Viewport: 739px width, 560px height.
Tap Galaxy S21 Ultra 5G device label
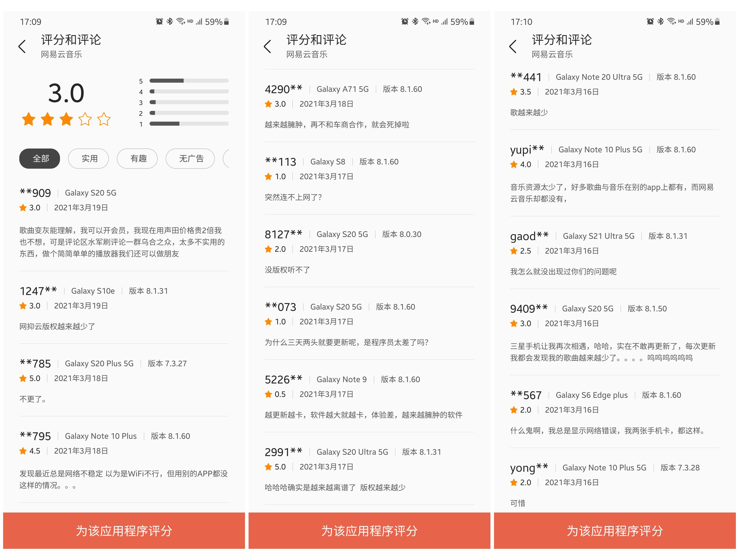tap(599, 236)
